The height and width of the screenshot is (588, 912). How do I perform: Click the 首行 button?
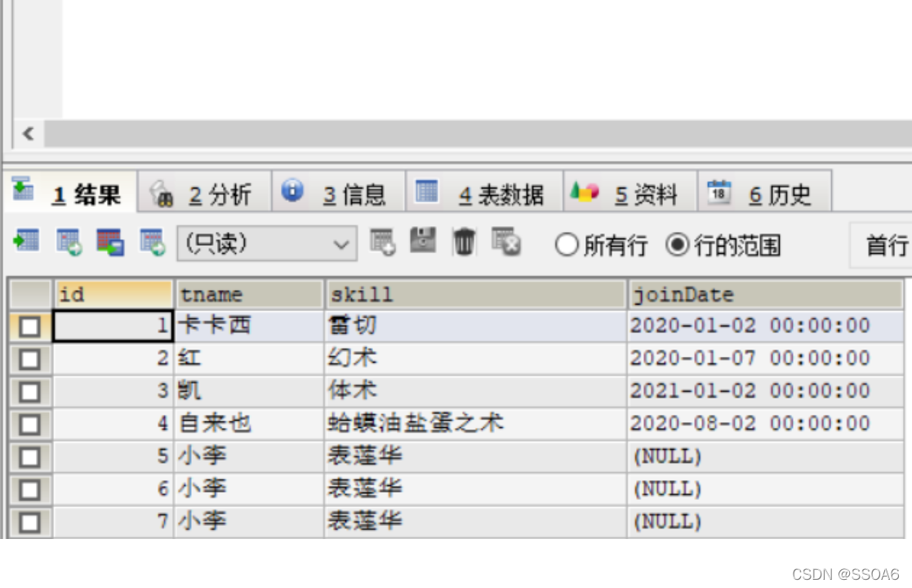pyautogui.click(x=881, y=245)
